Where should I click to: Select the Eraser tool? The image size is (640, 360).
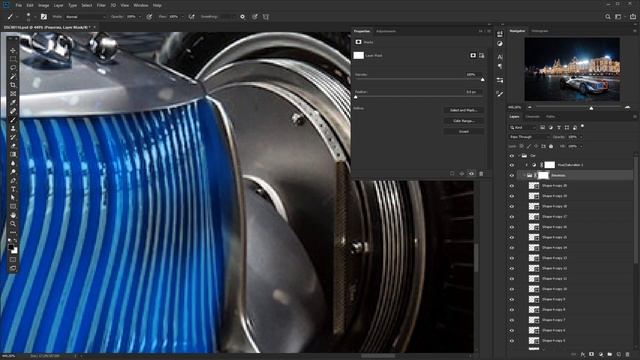tap(13, 145)
